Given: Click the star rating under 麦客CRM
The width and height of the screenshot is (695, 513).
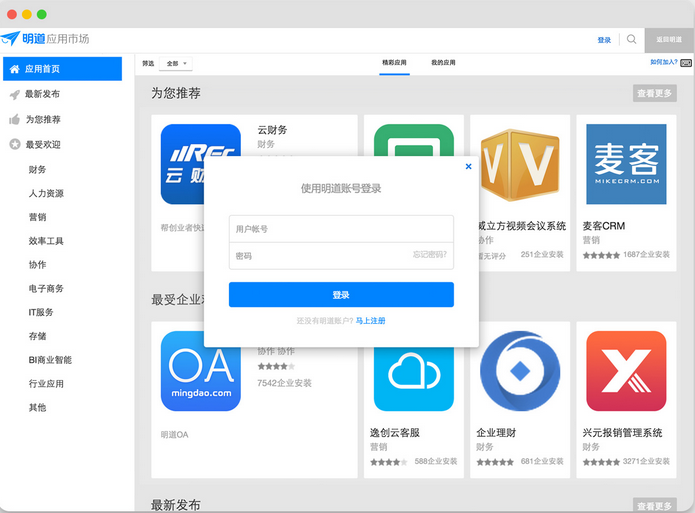Looking at the screenshot, I should coord(601,255).
